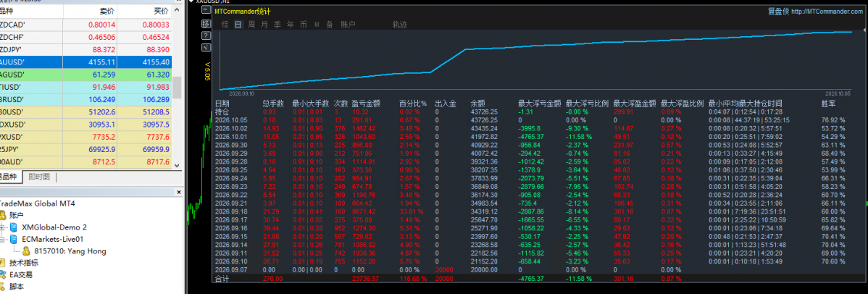Select EA交易 in Navigator
Viewport: 868px width, 294px height.
21,274
